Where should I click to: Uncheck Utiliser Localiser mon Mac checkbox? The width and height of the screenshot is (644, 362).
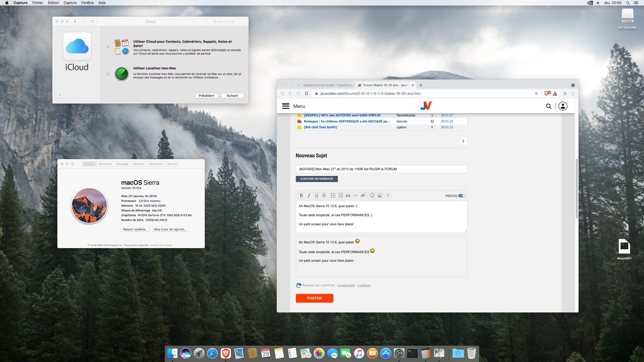108,74
